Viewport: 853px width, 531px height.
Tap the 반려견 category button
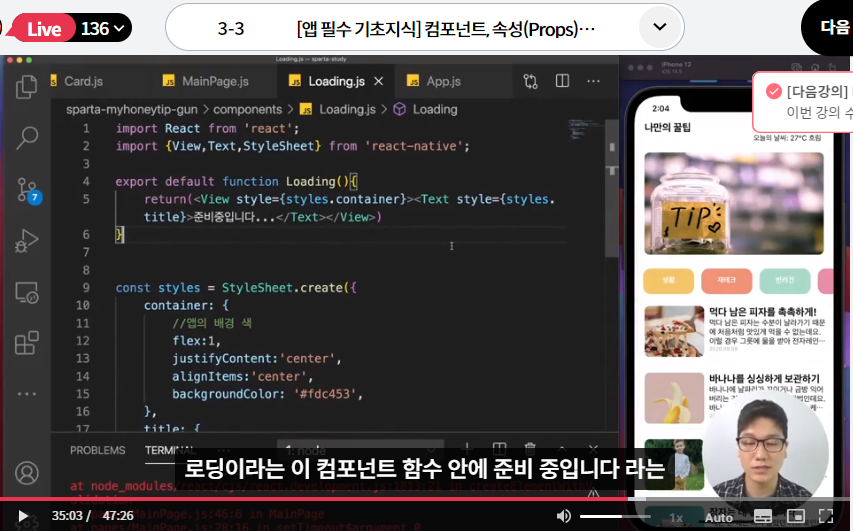click(784, 280)
